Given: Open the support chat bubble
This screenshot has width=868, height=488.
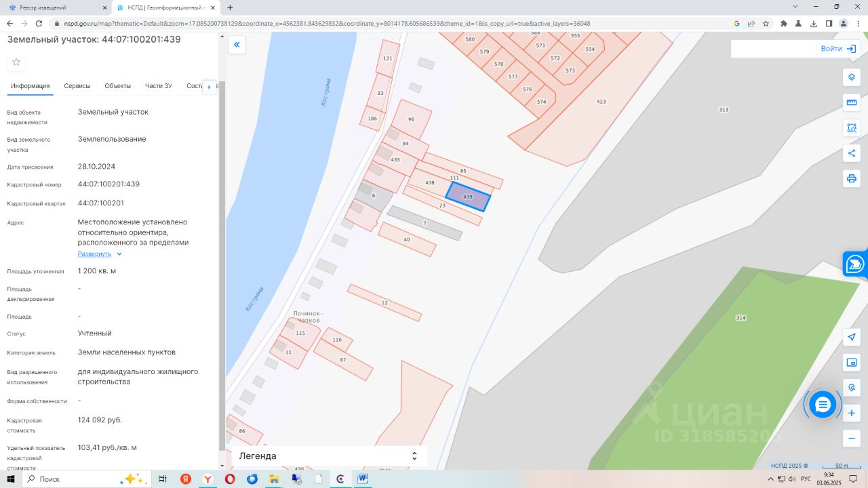Looking at the screenshot, I should [823, 405].
